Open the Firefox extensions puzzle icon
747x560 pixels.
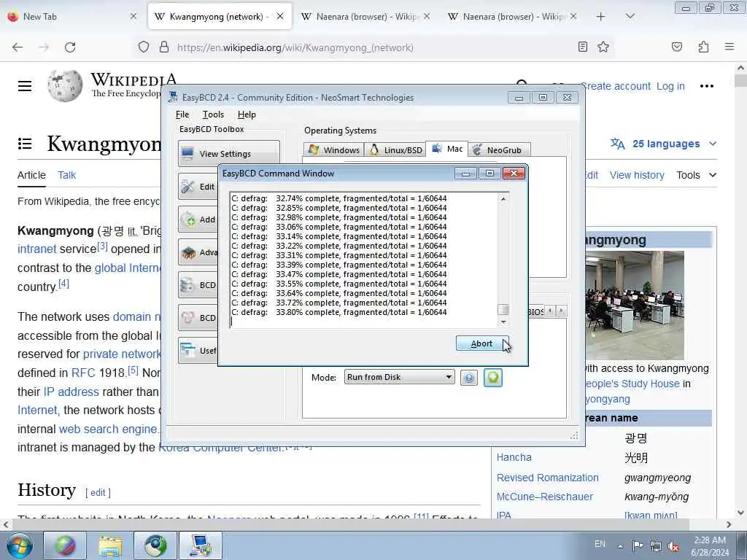click(703, 47)
